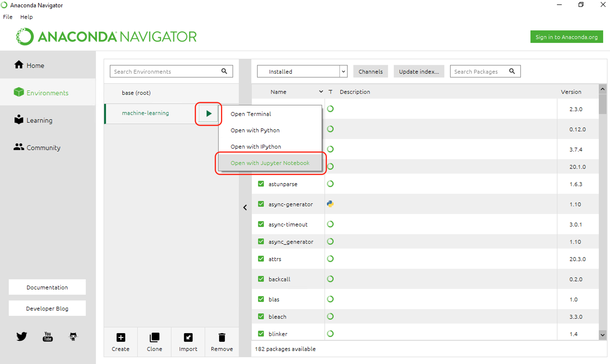
Task: Click the Home house icon in sidebar
Action: (x=19, y=64)
